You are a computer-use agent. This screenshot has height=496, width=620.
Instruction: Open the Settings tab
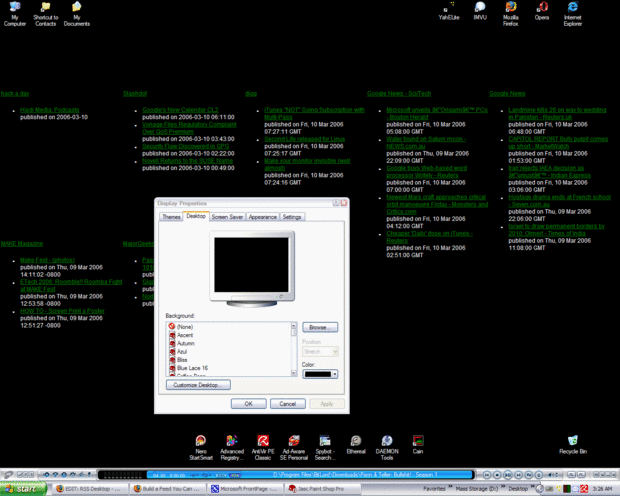tap(292, 217)
